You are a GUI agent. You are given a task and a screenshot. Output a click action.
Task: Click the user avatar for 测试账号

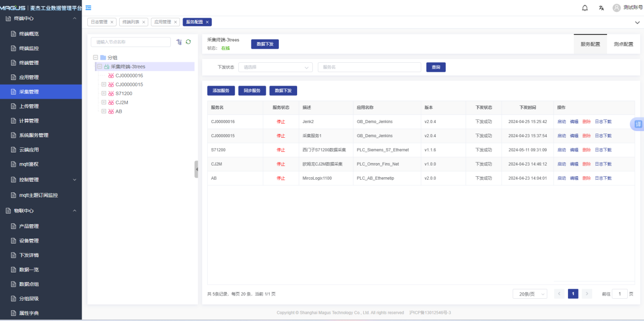[616, 8]
